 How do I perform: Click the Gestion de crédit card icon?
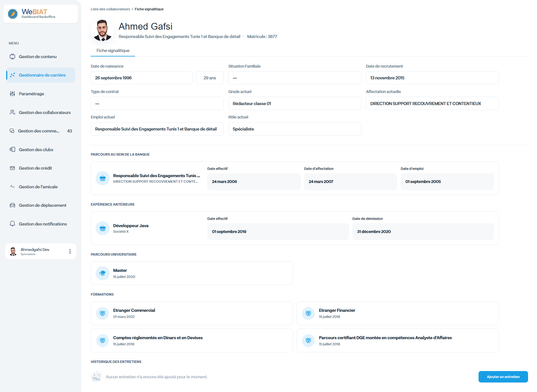coord(12,168)
